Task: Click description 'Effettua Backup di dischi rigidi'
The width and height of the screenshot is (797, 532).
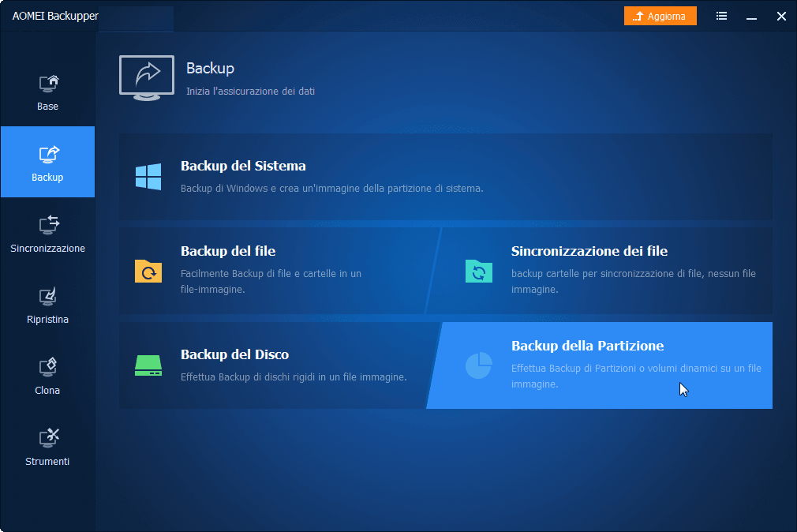Action: pos(294,377)
